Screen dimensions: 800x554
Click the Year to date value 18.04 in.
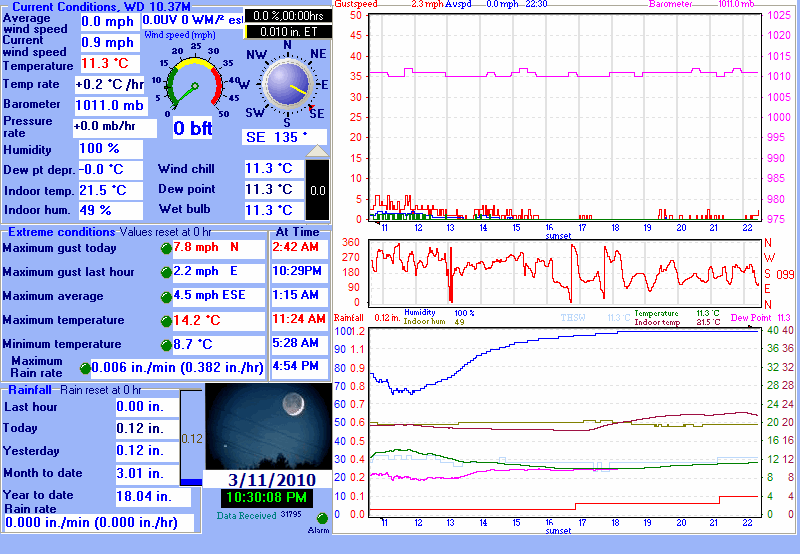(x=154, y=497)
